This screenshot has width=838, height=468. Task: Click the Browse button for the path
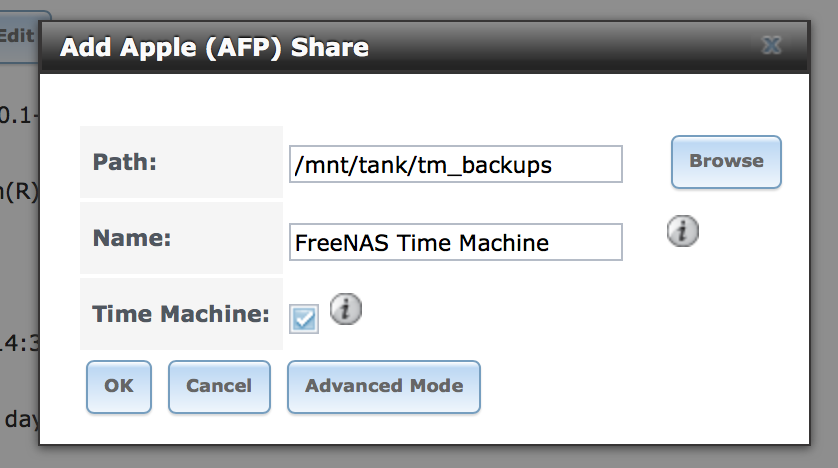726,161
